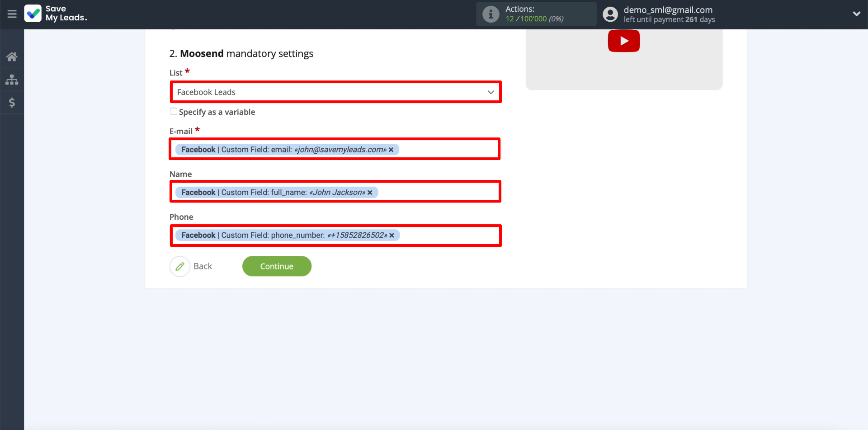The image size is (868, 430).
Task: Expand the account menu chevron
Action: click(x=856, y=14)
